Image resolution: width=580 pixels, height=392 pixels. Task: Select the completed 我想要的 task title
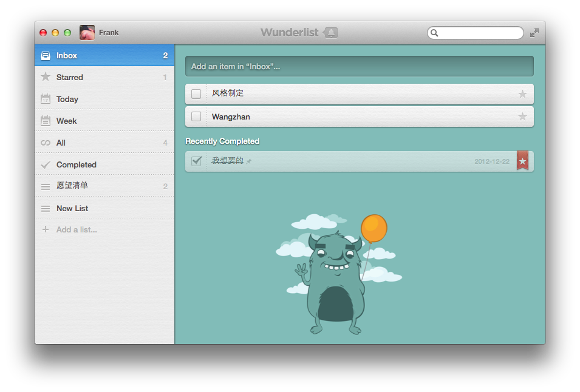click(x=227, y=160)
